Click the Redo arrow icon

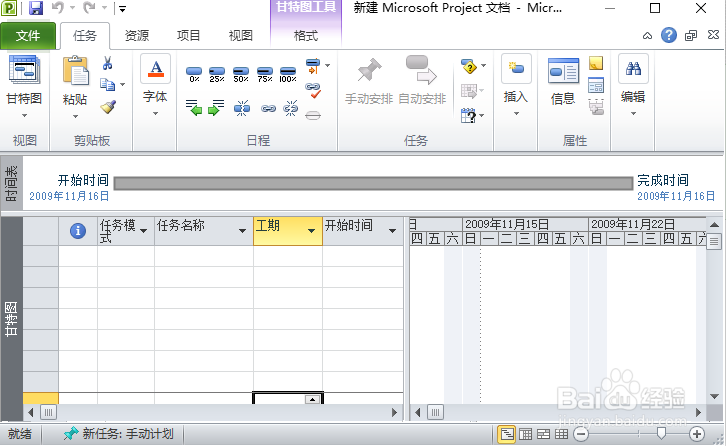pos(89,7)
